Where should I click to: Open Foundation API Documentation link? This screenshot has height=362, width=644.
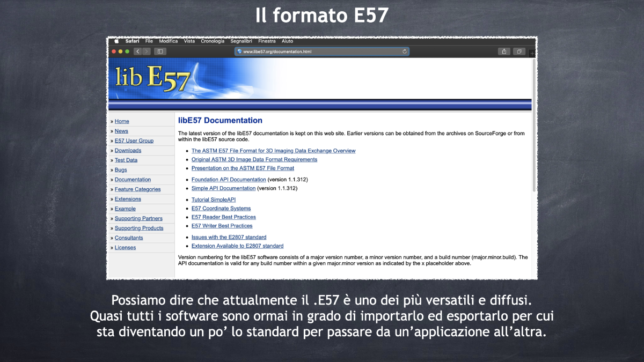point(229,180)
